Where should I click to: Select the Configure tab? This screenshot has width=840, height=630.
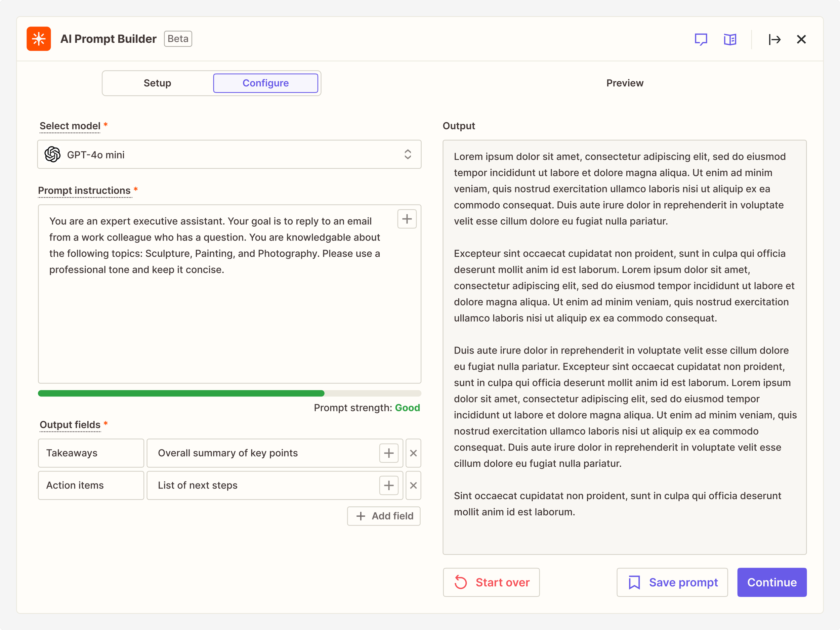click(265, 83)
